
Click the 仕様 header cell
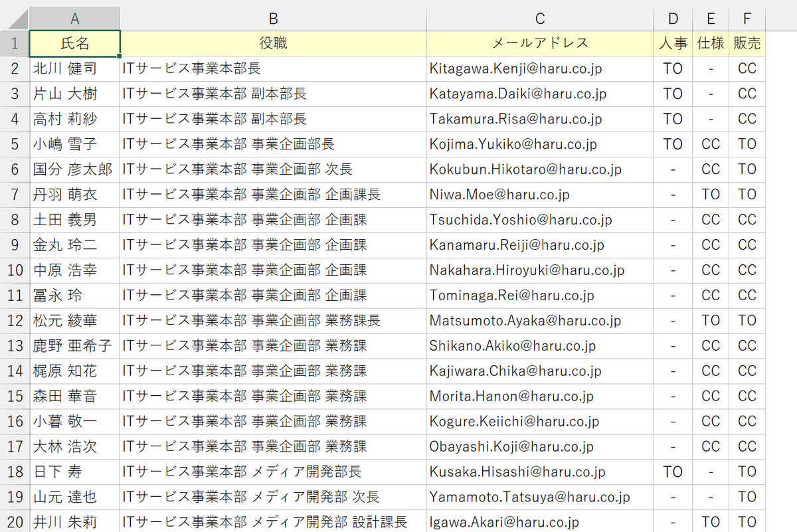[x=711, y=43]
